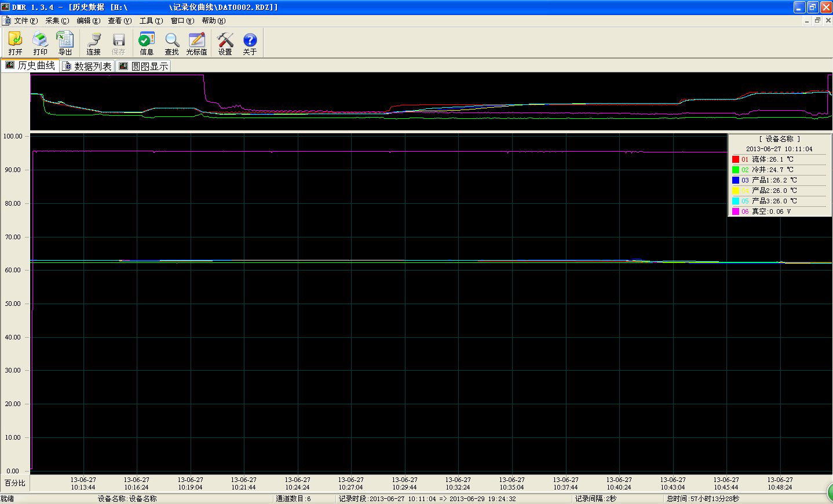The height and width of the screenshot is (504, 833).
Task: Minimize the inner document window
Action: click(x=808, y=20)
